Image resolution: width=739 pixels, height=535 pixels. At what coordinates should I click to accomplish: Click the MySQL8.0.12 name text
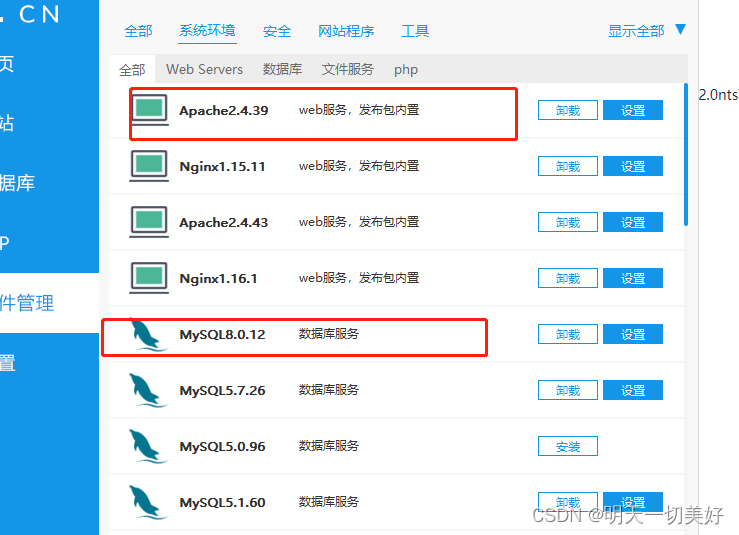click(222, 335)
